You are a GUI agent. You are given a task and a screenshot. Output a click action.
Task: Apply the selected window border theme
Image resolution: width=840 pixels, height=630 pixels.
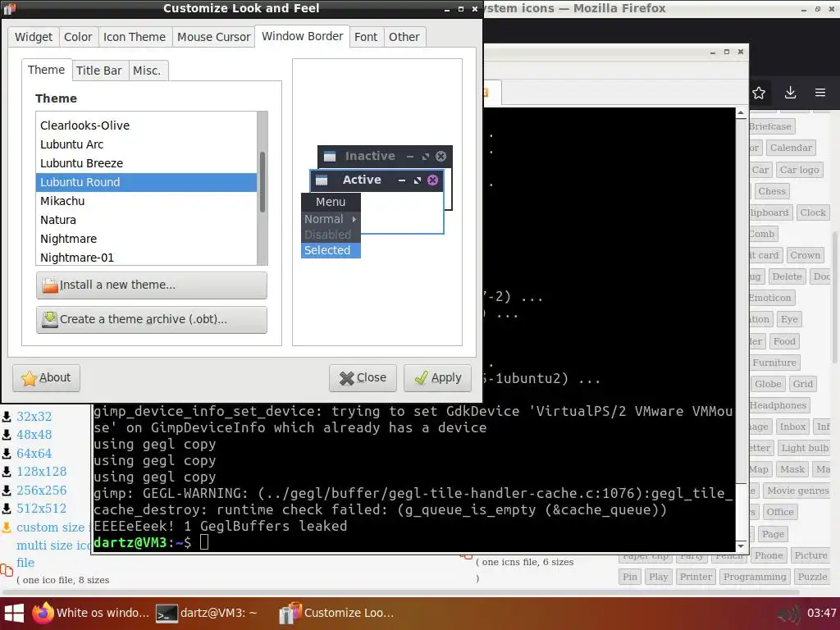pos(437,377)
